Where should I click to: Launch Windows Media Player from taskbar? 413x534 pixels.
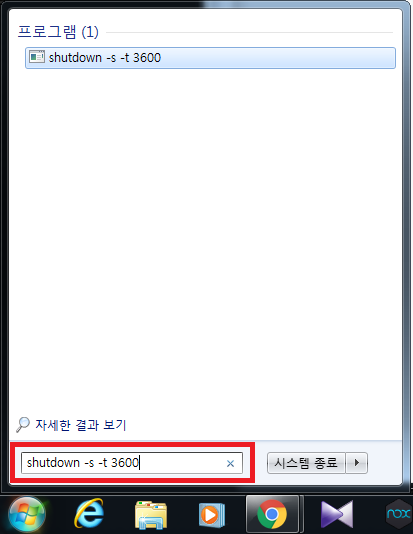coord(212,514)
